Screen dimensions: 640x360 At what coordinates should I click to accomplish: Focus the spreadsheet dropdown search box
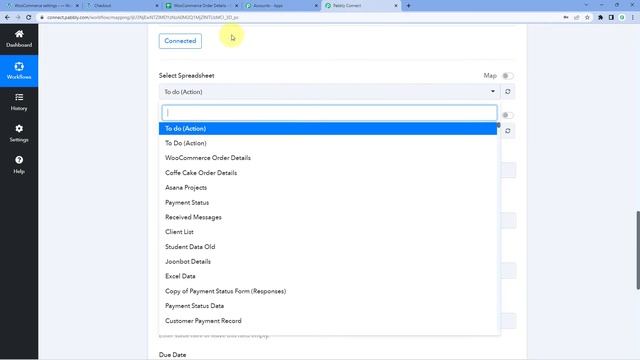coord(329,113)
